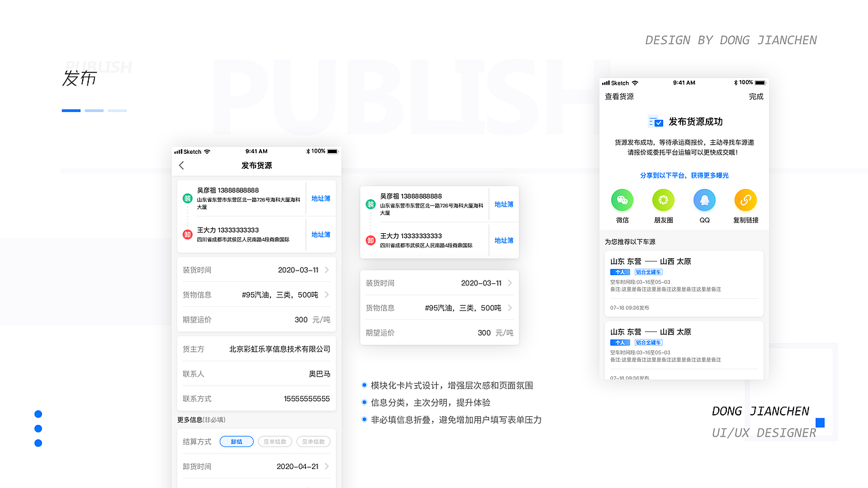Viewport: 868px width, 488px height.
Task: Tap 分享到以下平台，获得更多曝光 link text
Action: coord(684,176)
